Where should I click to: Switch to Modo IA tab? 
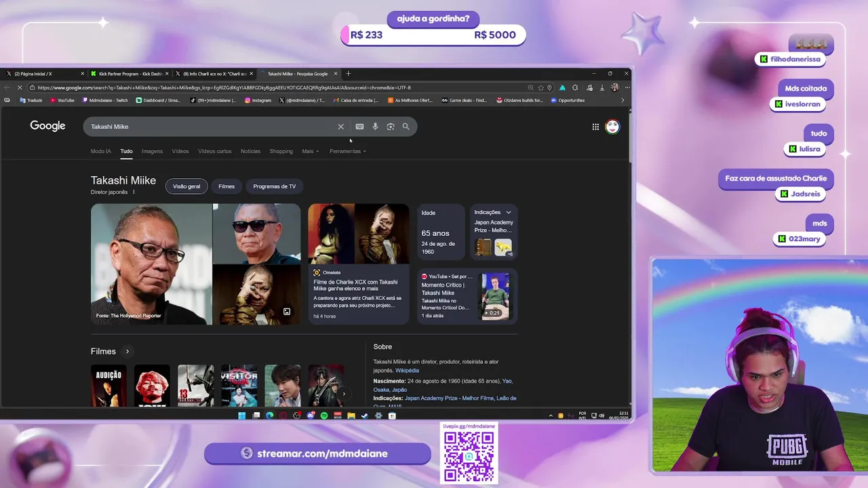tap(101, 151)
